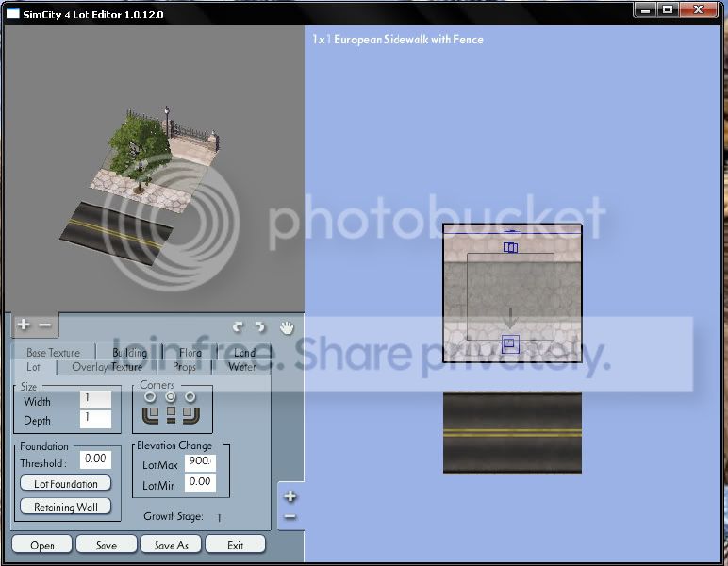Image resolution: width=728 pixels, height=566 pixels.
Task: Select the Lot tab
Action: tap(33, 367)
